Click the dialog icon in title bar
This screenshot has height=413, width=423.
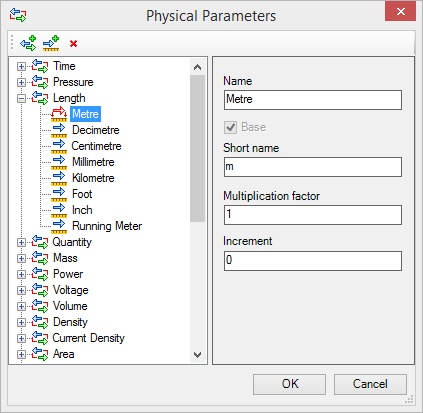pyautogui.click(x=18, y=15)
